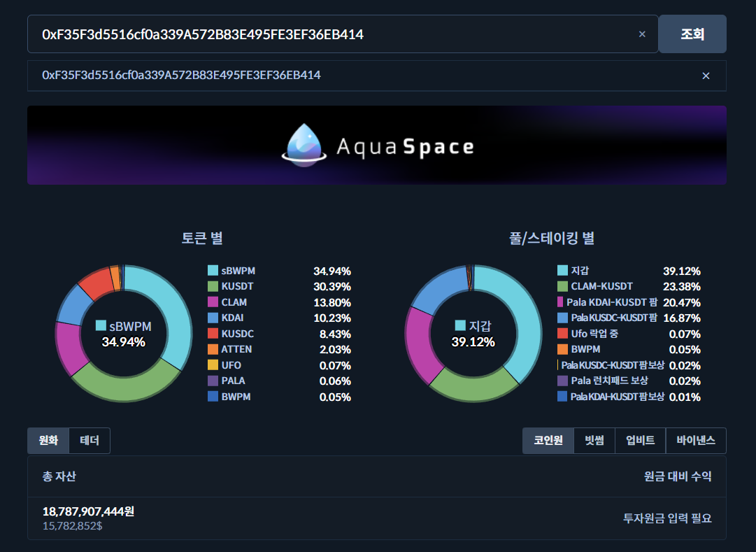
Task: Toggle KUSDT legend color swatch
Action: point(213,286)
